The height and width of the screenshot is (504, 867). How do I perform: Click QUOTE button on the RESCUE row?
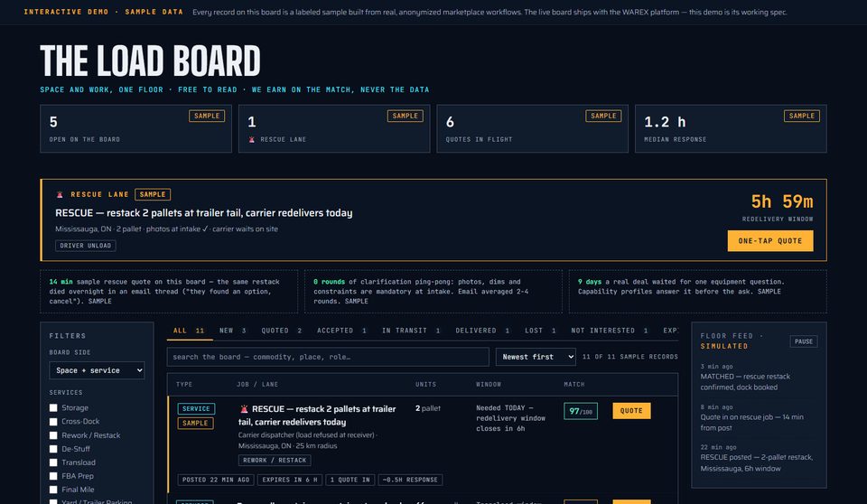631,410
